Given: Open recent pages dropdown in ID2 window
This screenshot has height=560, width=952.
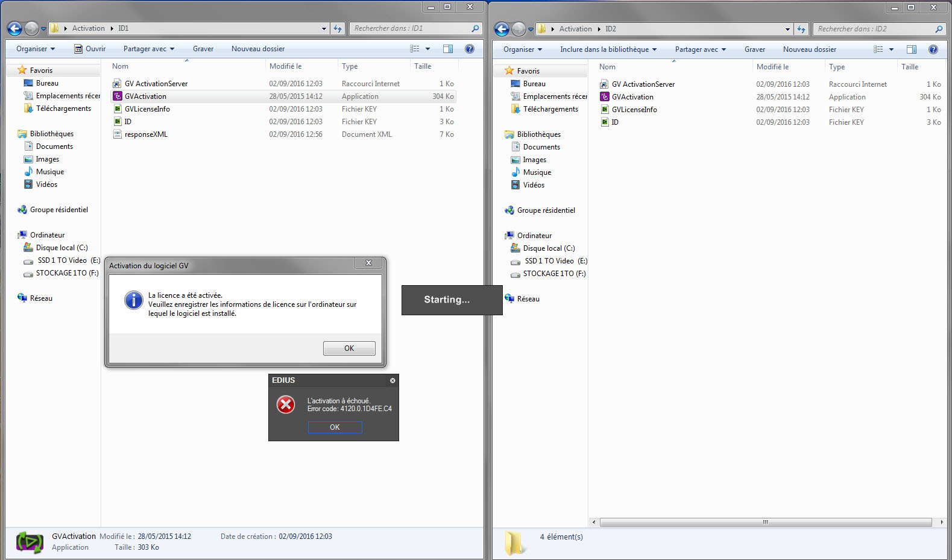Looking at the screenshot, I should [x=531, y=29].
